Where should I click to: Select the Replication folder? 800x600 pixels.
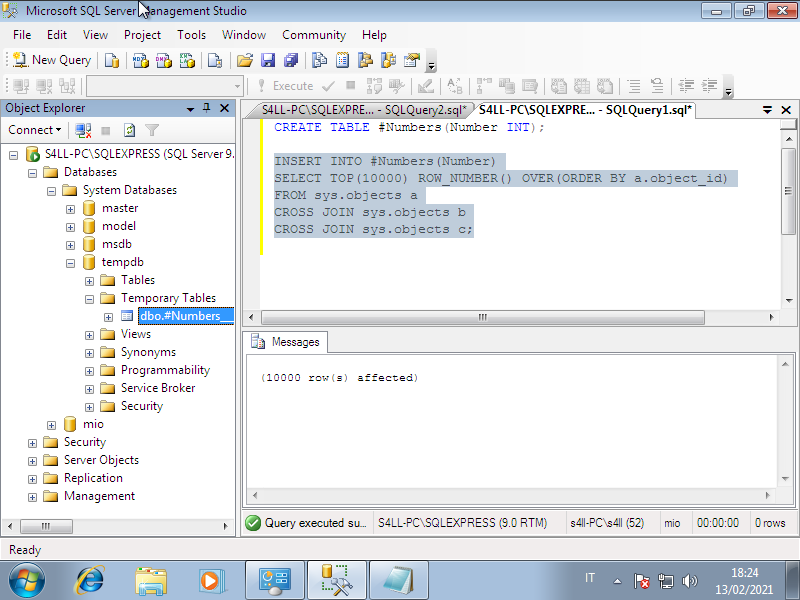click(93, 478)
